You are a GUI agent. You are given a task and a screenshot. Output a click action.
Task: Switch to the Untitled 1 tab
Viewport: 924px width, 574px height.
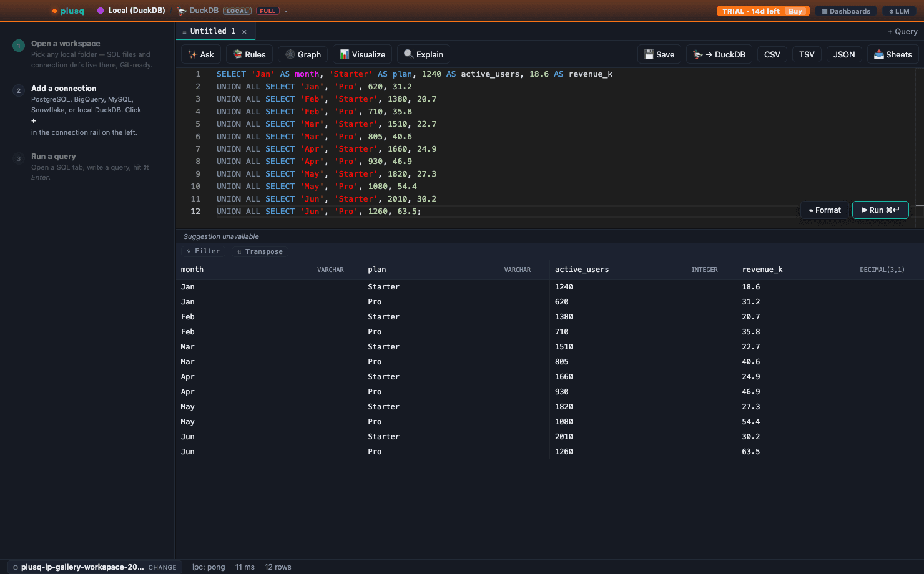(212, 31)
